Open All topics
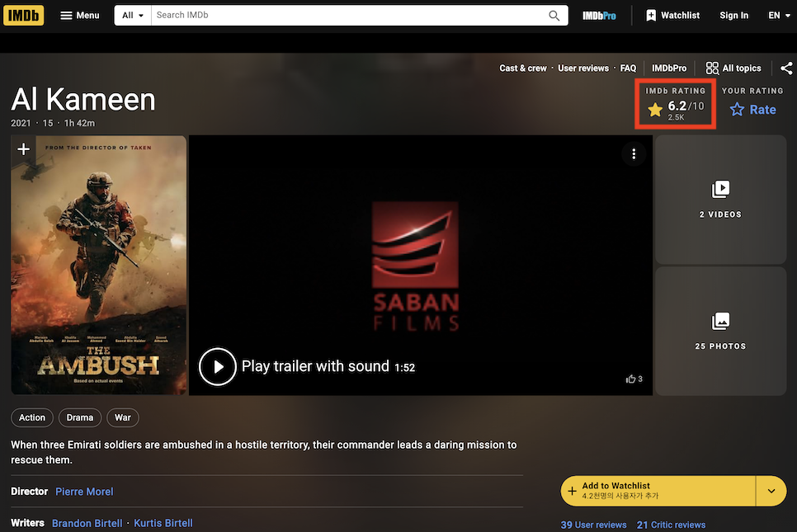Image resolution: width=797 pixels, height=532 pixels. pyautogui.click(x=733, y=68)
